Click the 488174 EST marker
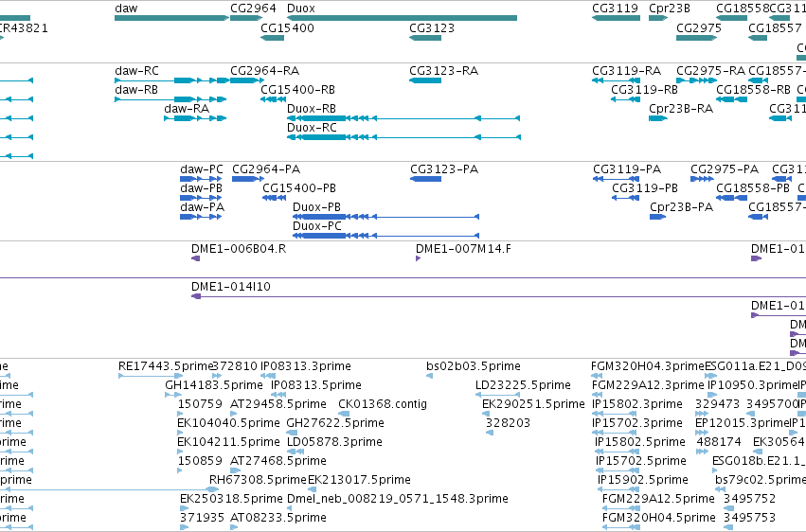806x532 pixels. [x=702, y=452]
